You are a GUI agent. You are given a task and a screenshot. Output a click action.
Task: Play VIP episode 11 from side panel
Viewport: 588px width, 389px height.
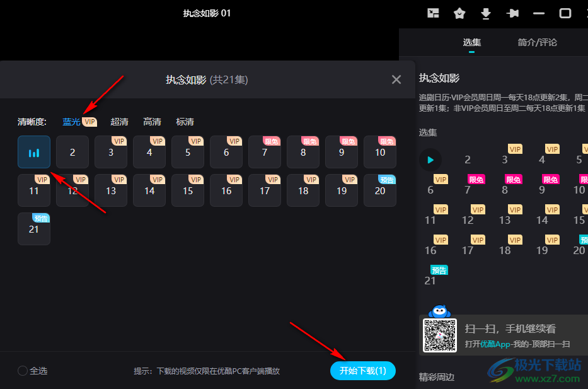click(430, 220)
